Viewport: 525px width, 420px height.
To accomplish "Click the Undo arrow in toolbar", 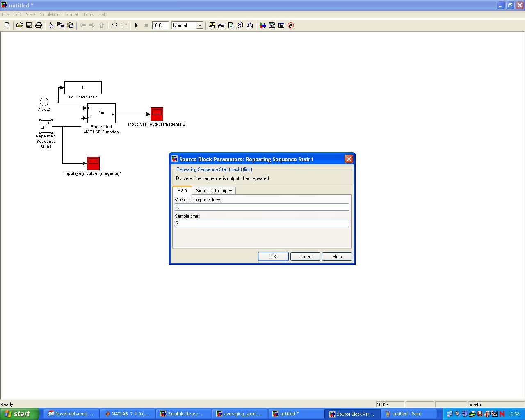I will click(114, 25).
